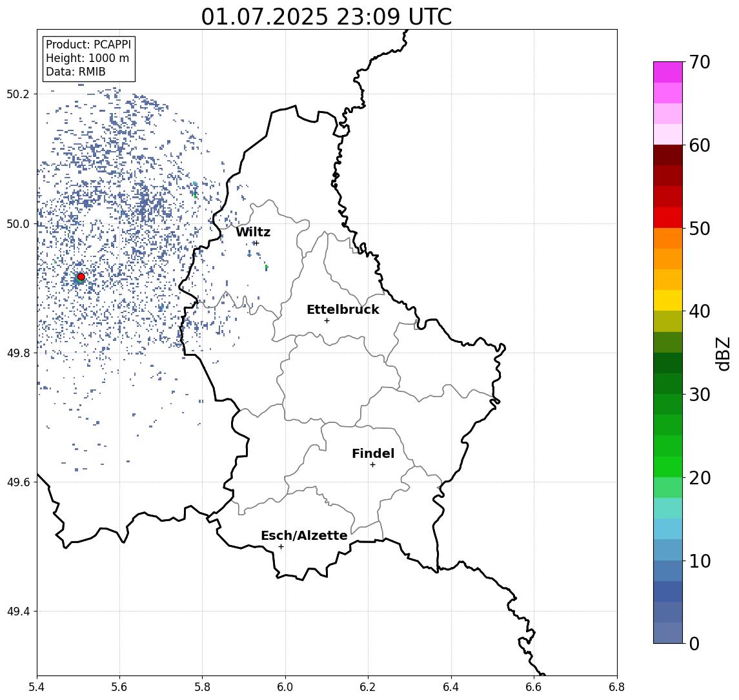Click the Esch/Alzette station label
The width and height of the screenshot is (739, 700).
[304, 535]
